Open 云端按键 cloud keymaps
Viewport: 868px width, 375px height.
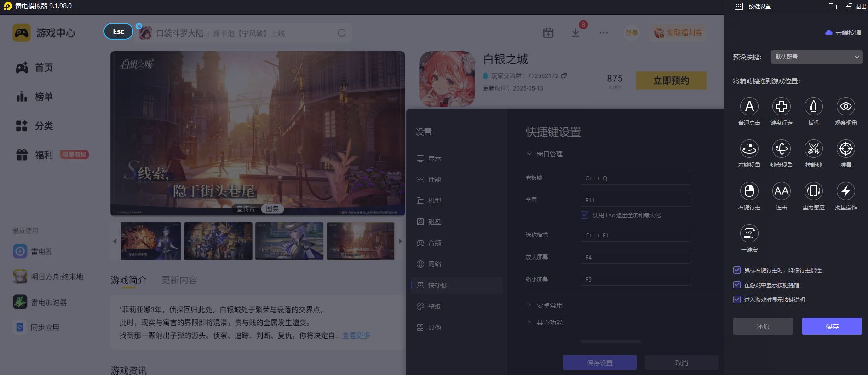[x=843, y=33]
